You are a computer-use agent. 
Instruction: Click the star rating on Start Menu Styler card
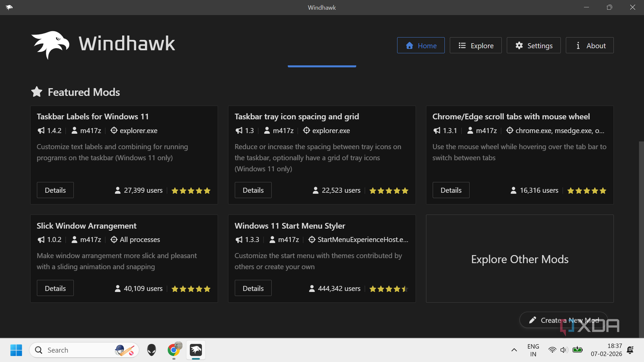[x=389, y=289]
